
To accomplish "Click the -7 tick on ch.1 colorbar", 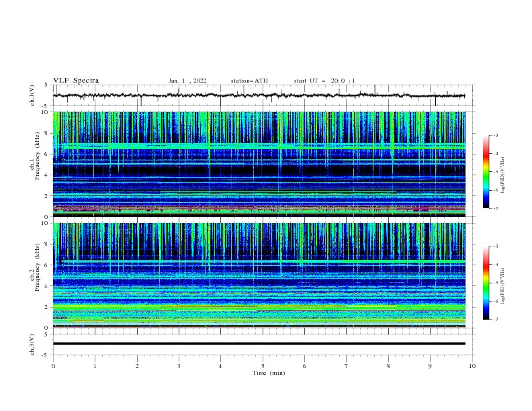I will coord(495,208).
